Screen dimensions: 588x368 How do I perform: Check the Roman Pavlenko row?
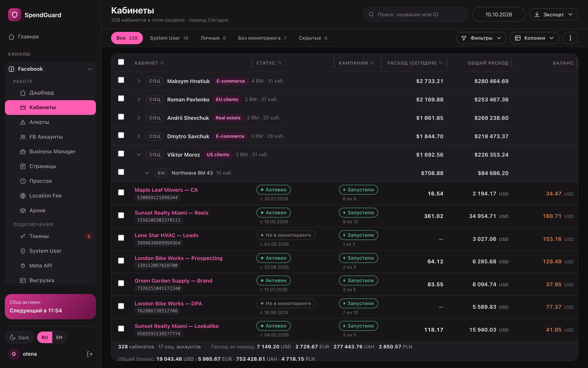click(x=121, y=98)
